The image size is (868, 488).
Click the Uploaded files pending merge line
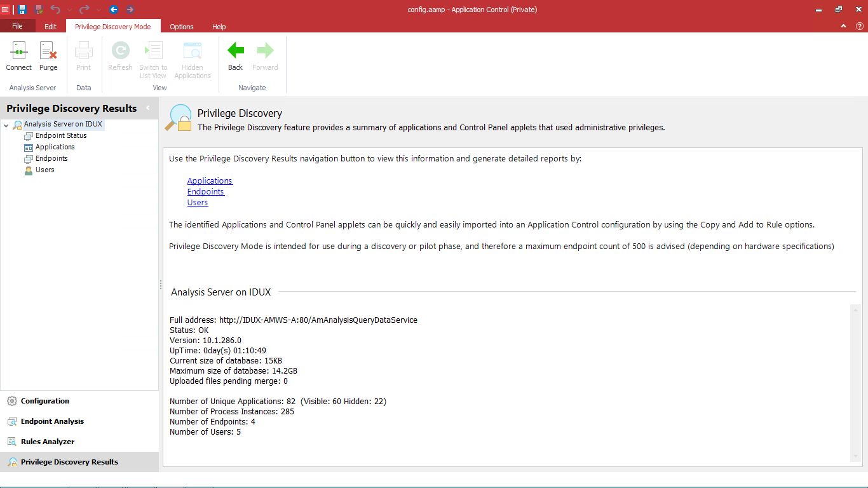point(229,381)
